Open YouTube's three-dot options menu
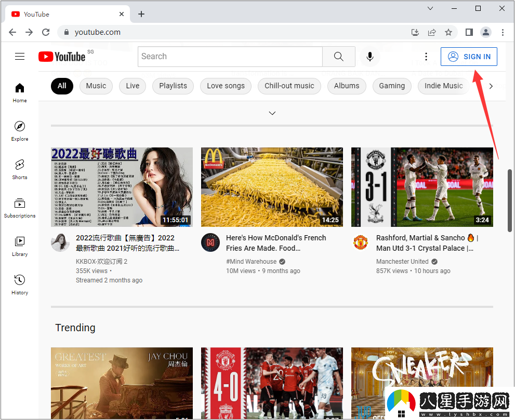Viewport: 515px width, 420px height. 426,57
